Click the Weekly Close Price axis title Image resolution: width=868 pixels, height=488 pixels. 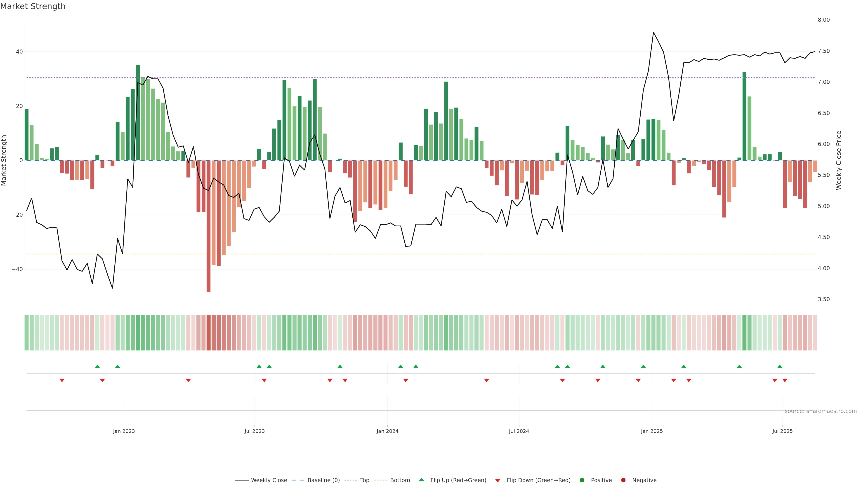point(839,160)
